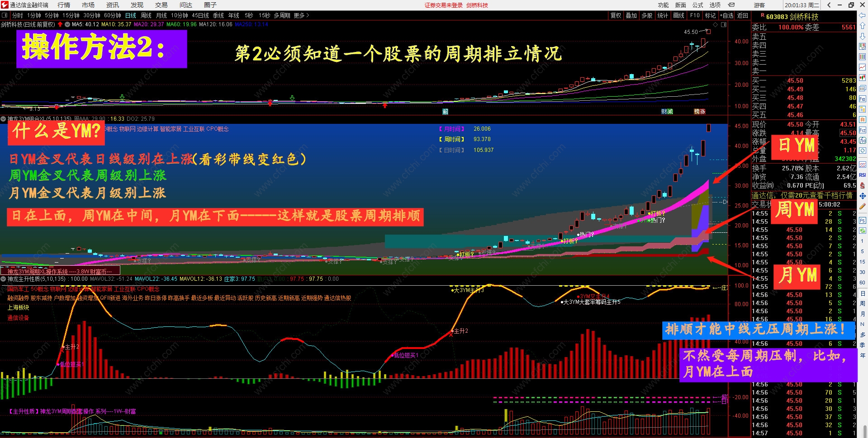Viewport: 868px width, 438px height.
Task: Toggle the left panel button beside 分时
Action: coord(5,15)
